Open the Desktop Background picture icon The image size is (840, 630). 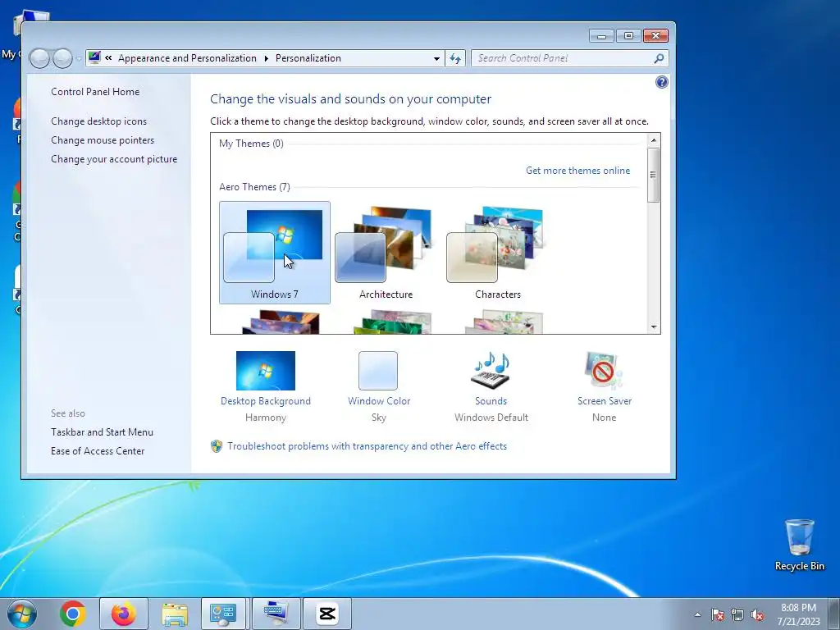tap(265, 370)
